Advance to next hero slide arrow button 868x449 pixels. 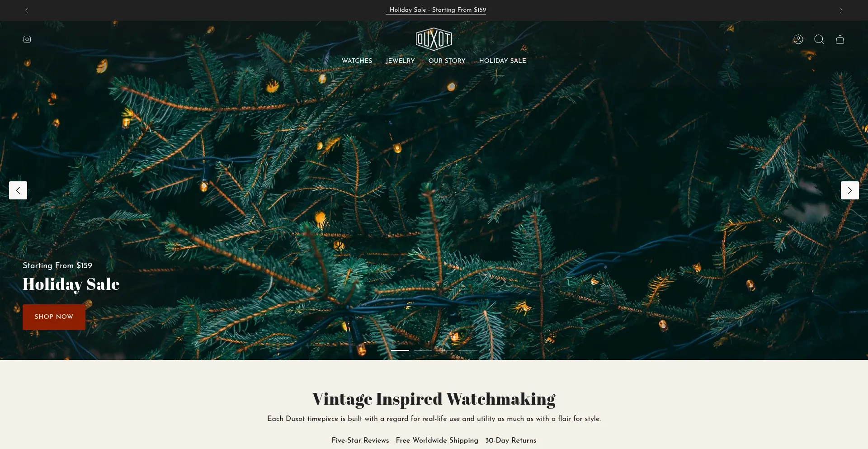[x=849, y=190]
